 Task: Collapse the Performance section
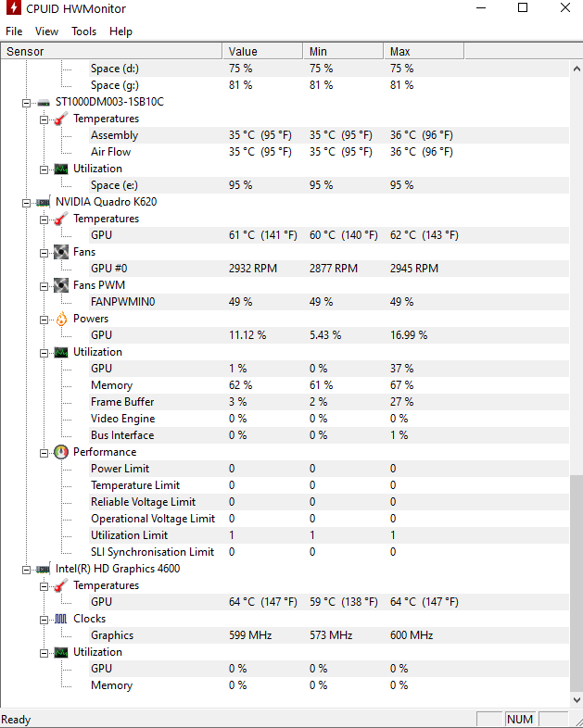pos(44,452)
